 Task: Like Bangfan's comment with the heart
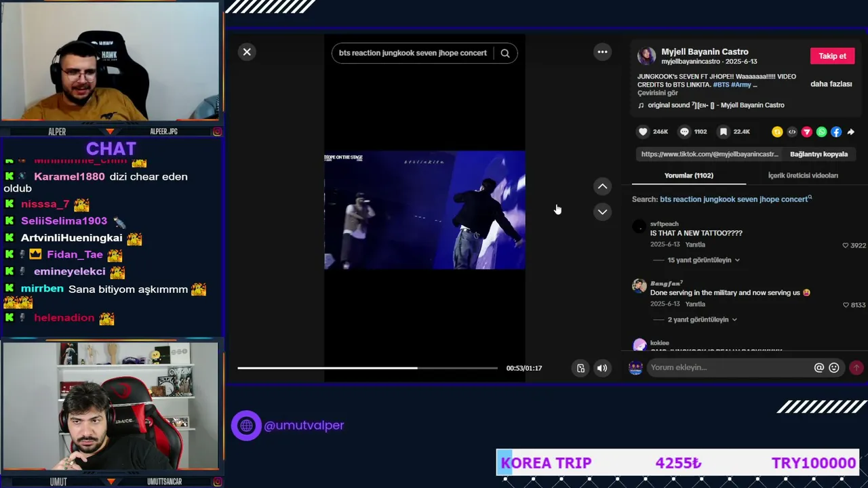pos(846,305)
